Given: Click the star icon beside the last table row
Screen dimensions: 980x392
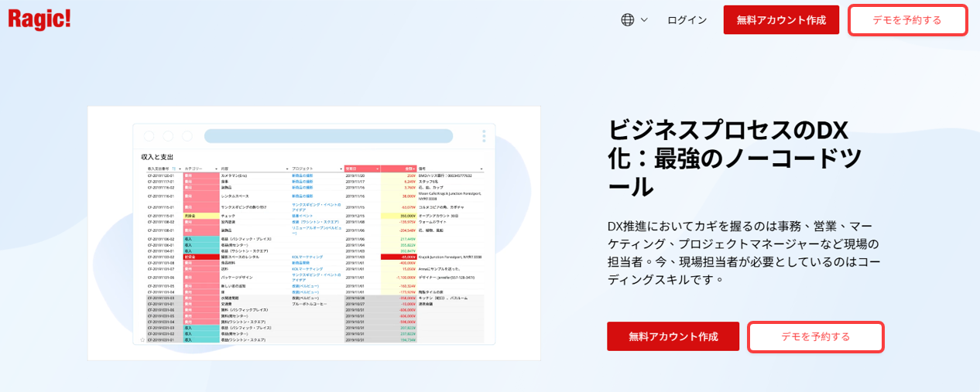Looking at the screenshot, I should pos(142,339).
